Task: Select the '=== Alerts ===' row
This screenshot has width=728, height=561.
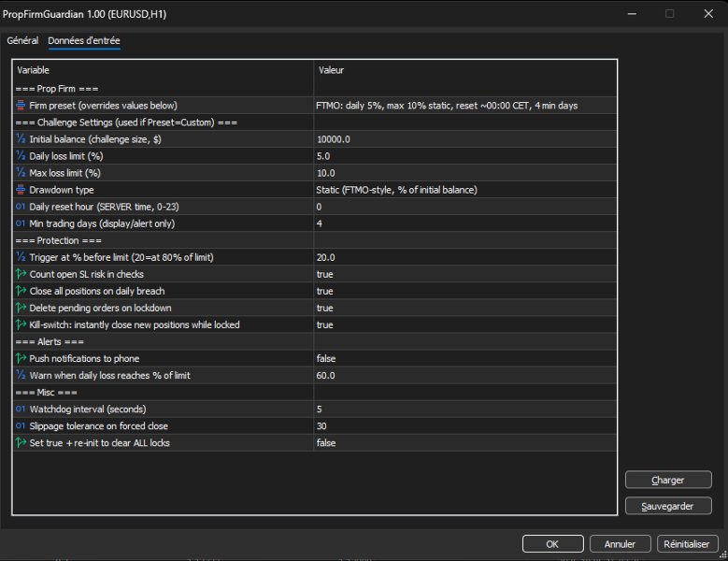Action: (315, 341)
